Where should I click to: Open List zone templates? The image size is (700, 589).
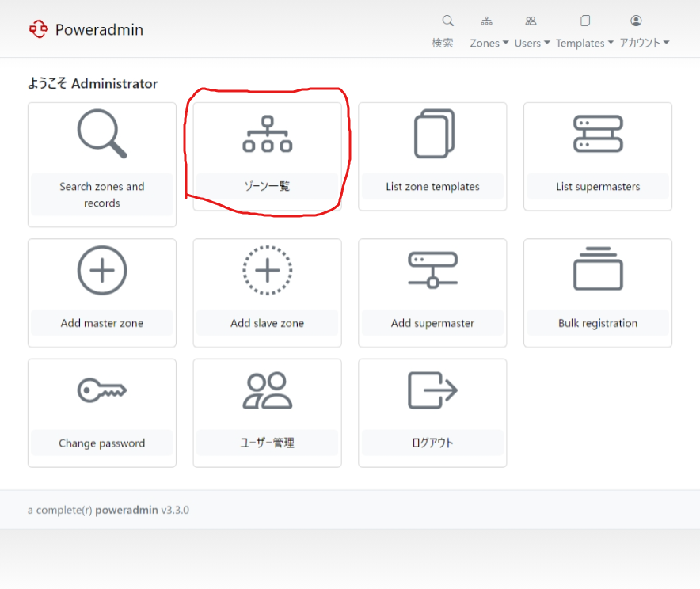pyautogui.click(x=432, y=186)
